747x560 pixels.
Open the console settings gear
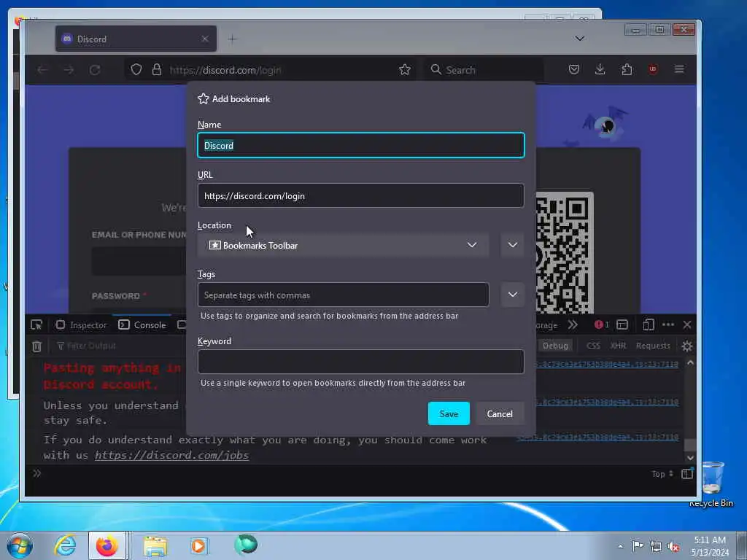687,346
